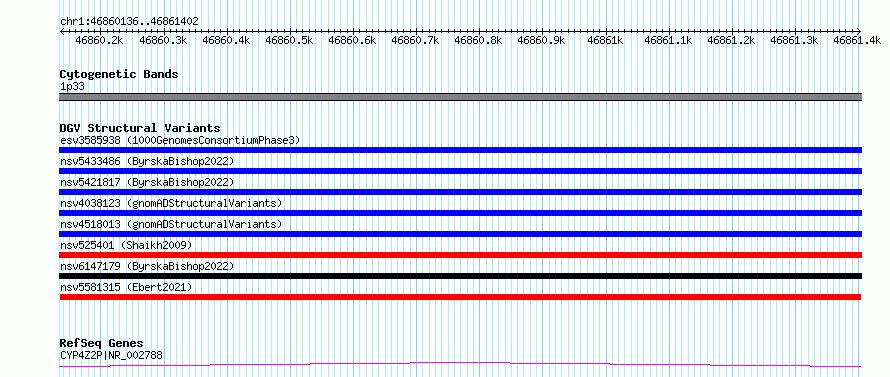Click the black nsv6147179 variant bar

pyautogui.click(x=460, y=276)
